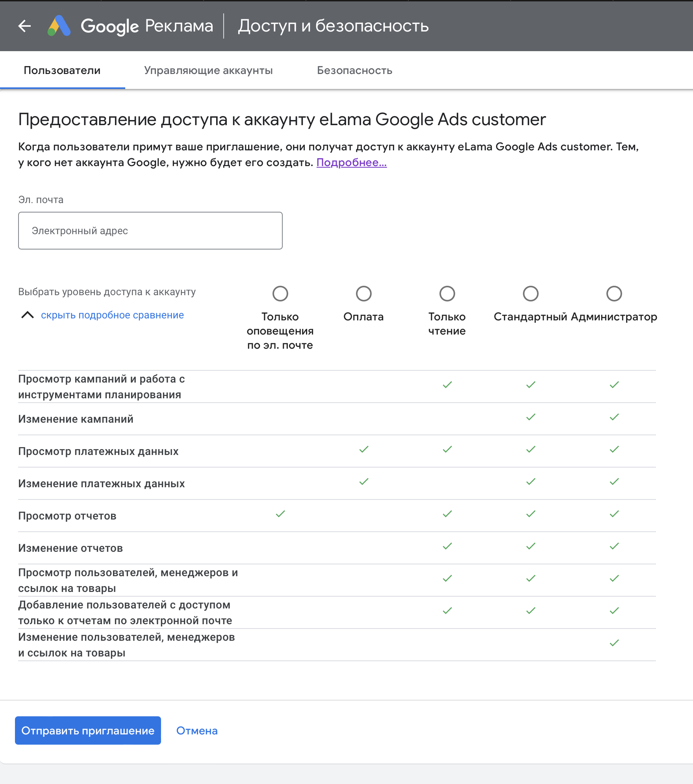Select the Стандартный access level
Viewport: 693px width, 784px height.
pos(531,294)
